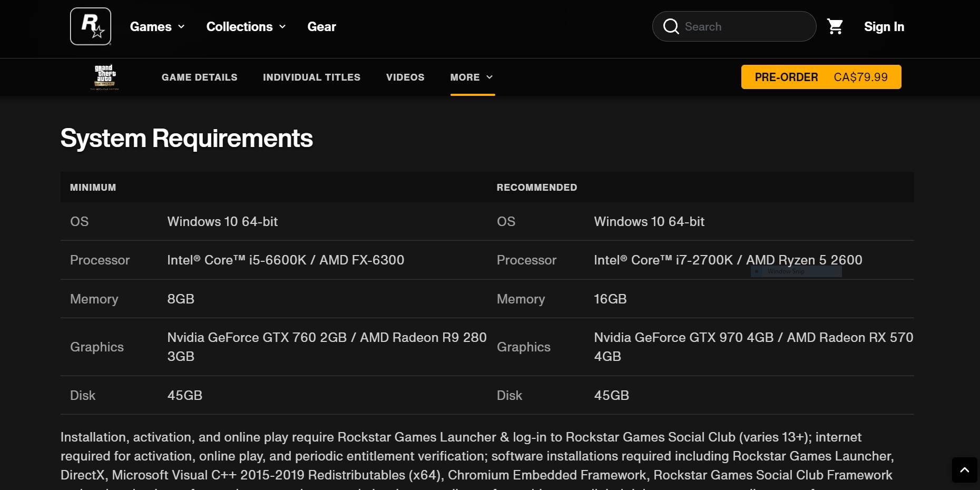The width and height of the screenshot is (980, 490).
Task: Go to the Gear store page
Action: pos(321,26)
